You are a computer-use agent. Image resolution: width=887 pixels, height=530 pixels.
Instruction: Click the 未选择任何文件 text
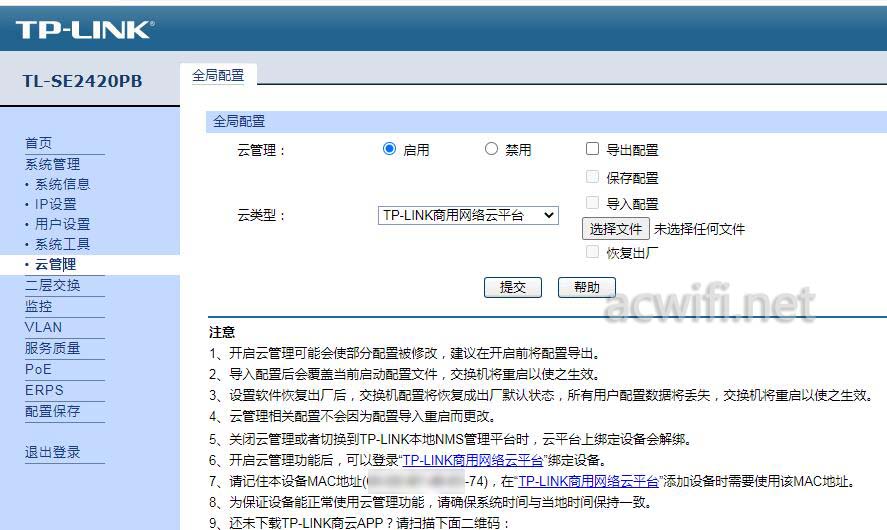pyautogui.click(x=699, y=229)
